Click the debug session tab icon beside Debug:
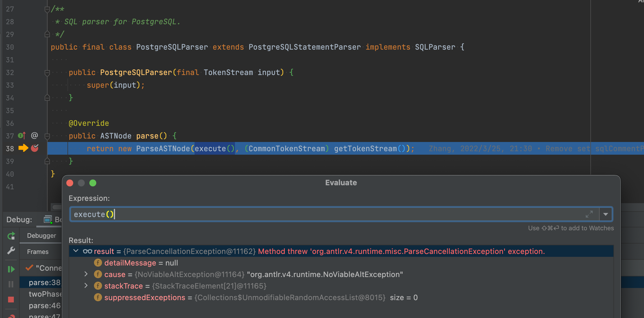The image size is (644, 318). (x=48, y=220)
